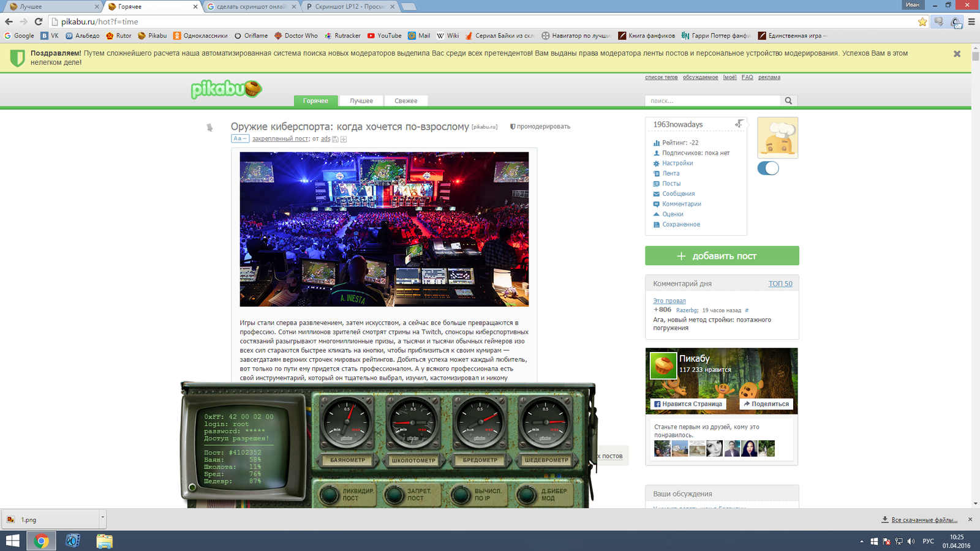Open Лента in the profile panel
The height and width of the screenshot is (551, 980).
pyautogui.click(x=671, y=173)
